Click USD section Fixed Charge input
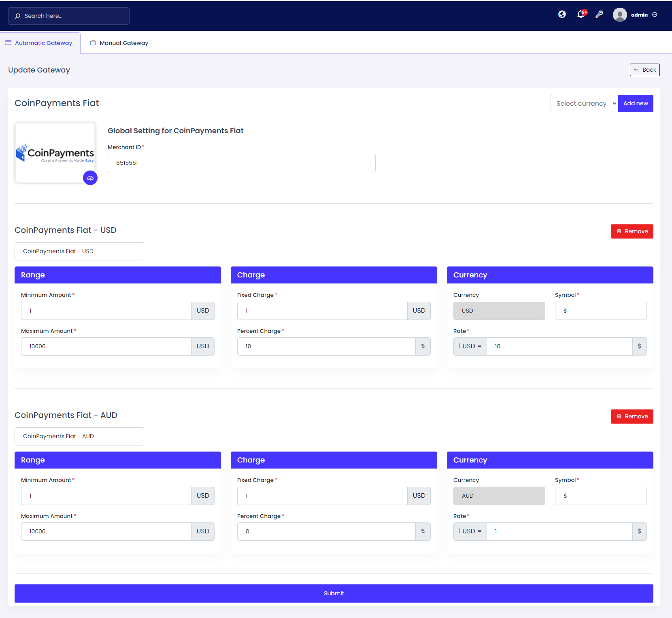 [x=322, y=311]
